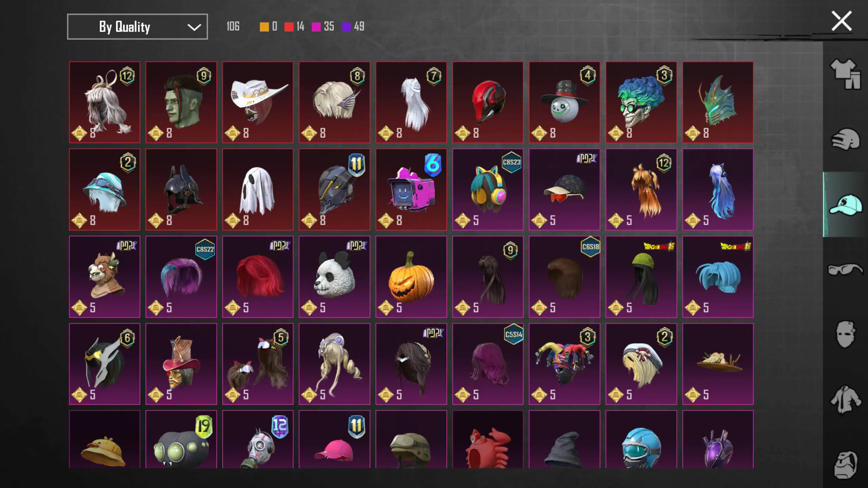Screen dimensions: 868x488
Task: Click the dropdown chevron arrow
Action: pyautogui.click(x=194, y=27)
